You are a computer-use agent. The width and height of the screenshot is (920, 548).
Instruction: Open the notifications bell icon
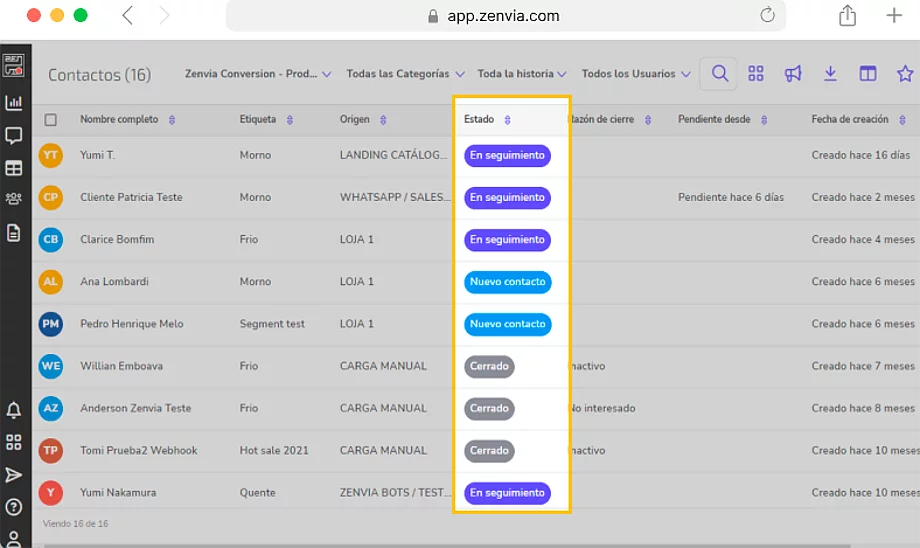pyautogui.click(x=13, y=410)
